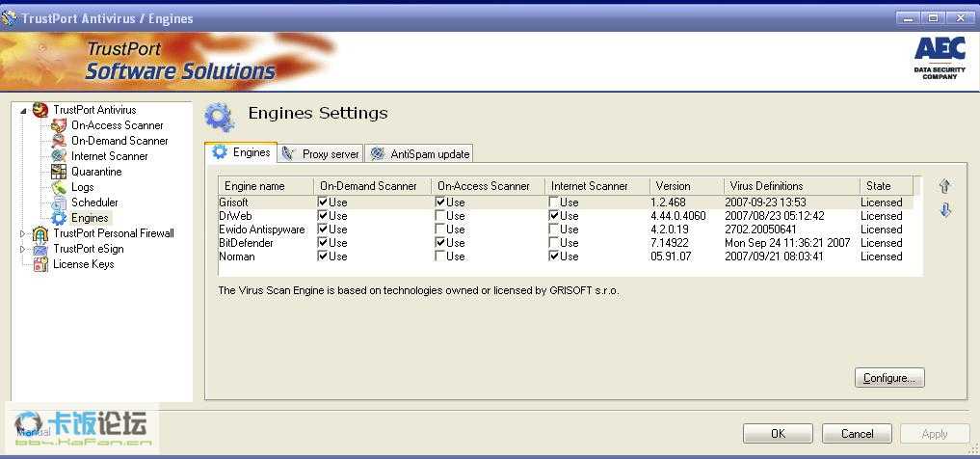Click License Keys in the tree
Screen dimensions: 980x459
(x=83, y=264)
